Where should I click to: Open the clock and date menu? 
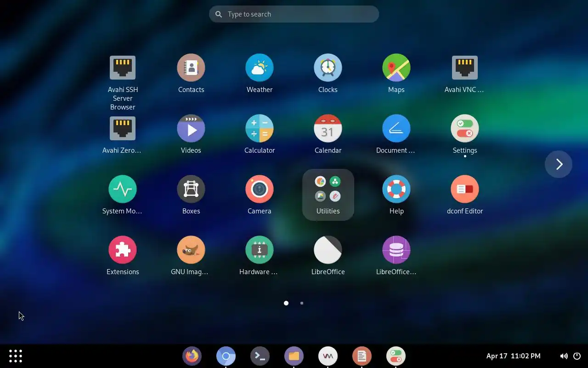[514, 356]
